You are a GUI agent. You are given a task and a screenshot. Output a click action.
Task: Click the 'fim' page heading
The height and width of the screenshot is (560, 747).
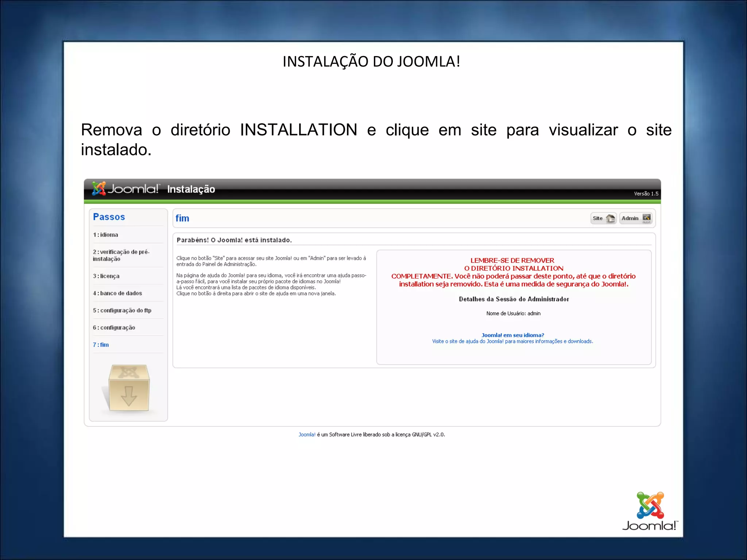[x=182, y=218]
